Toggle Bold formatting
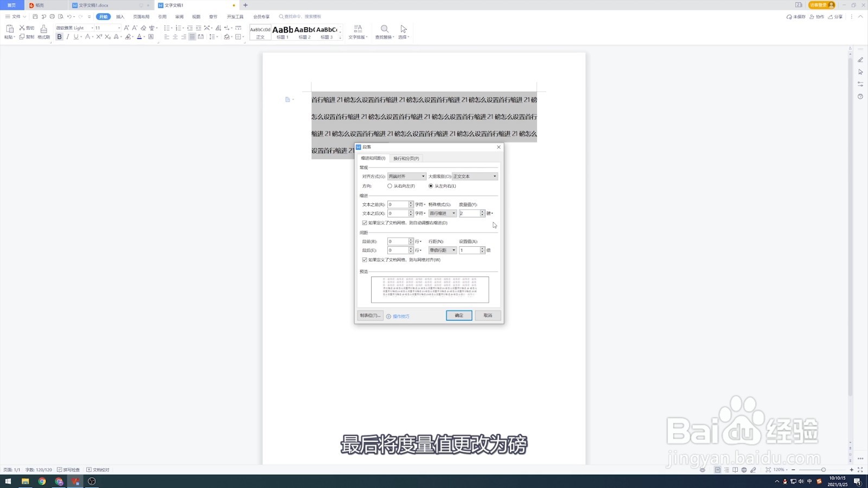This screenshot has width=868, height=488. click(x=60, y=37)
